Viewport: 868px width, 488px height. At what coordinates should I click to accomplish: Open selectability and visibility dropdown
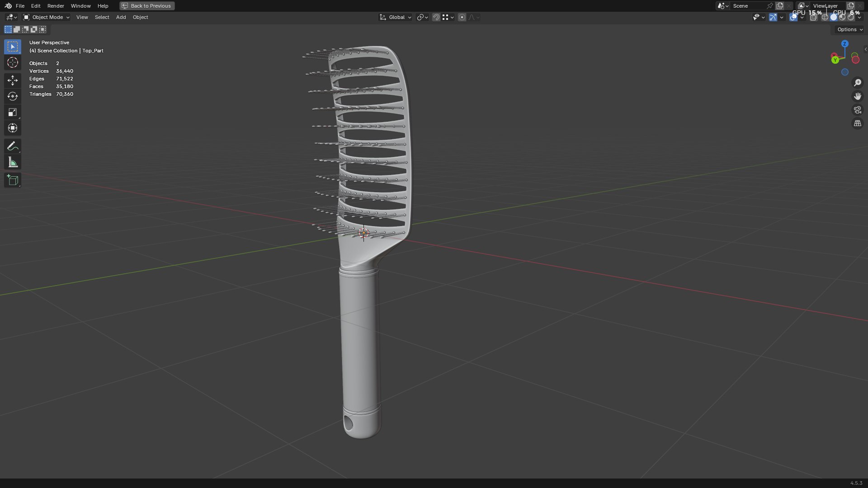tap(759, 17)
